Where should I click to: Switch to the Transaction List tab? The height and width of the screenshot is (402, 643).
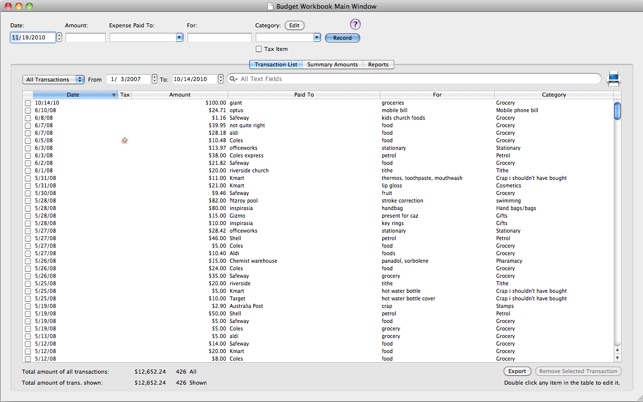tap(276, 64)
